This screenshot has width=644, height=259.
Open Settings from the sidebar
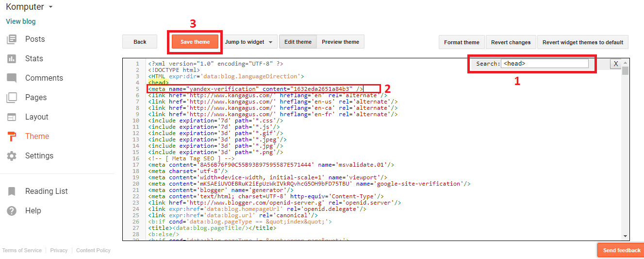pos(39,155)
